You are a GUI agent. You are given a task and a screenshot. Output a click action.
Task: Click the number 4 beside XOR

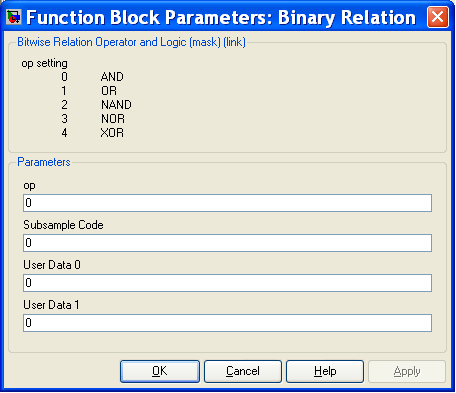pyautogui.click(x=64, y=133)
